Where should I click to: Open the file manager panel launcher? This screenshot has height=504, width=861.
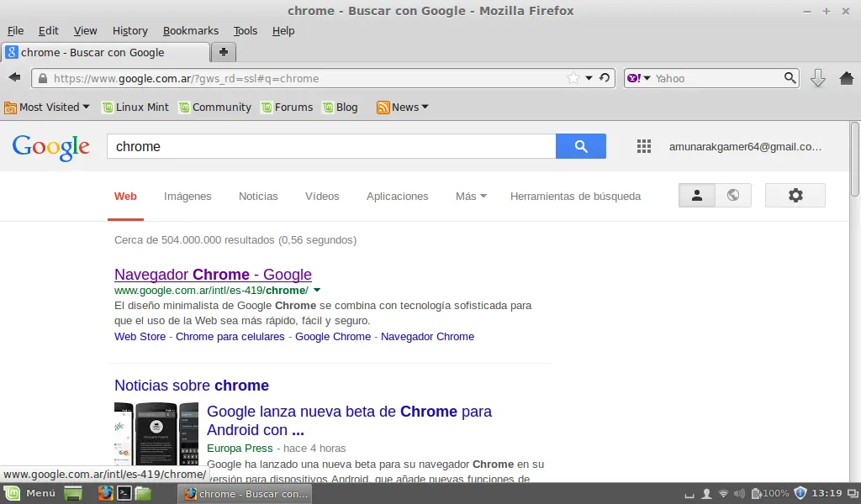143,494
